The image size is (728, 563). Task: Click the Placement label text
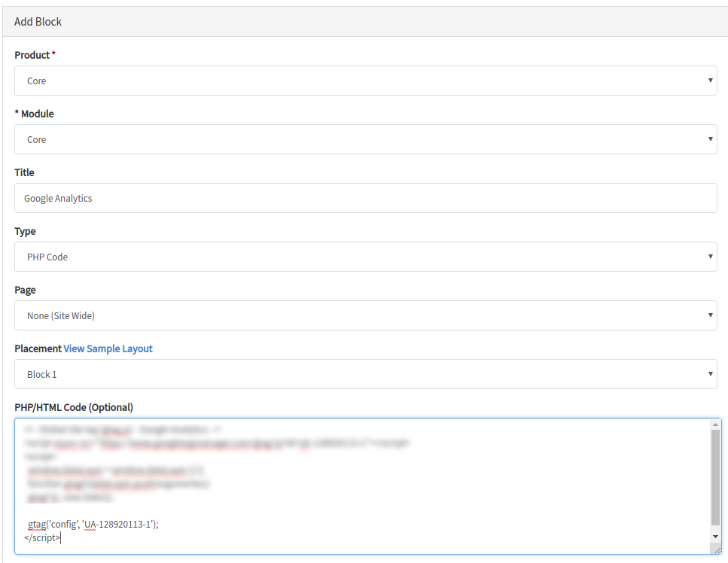pos(38,348)
